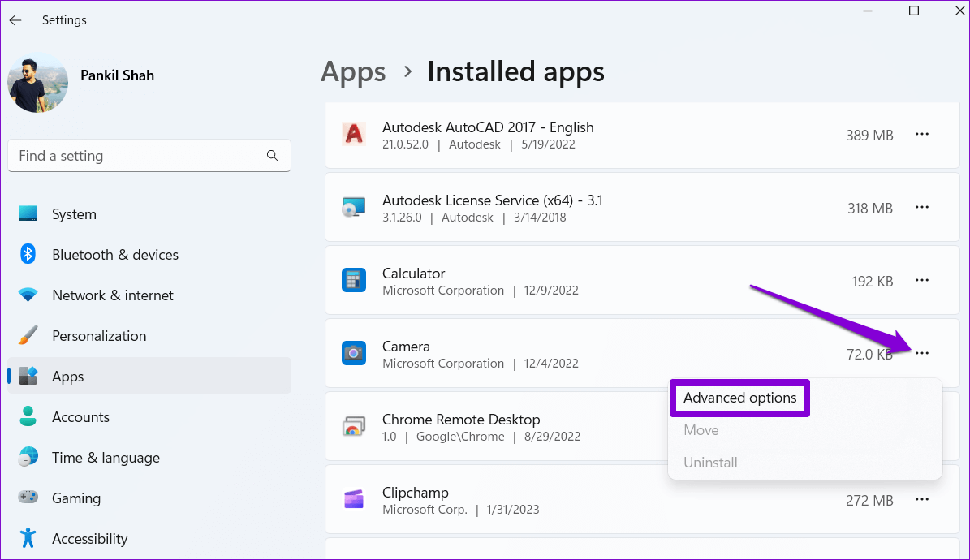Screen dimensions: 970x560
Task: Click the Autodesk License Service icon
Action: pos(354,207)
